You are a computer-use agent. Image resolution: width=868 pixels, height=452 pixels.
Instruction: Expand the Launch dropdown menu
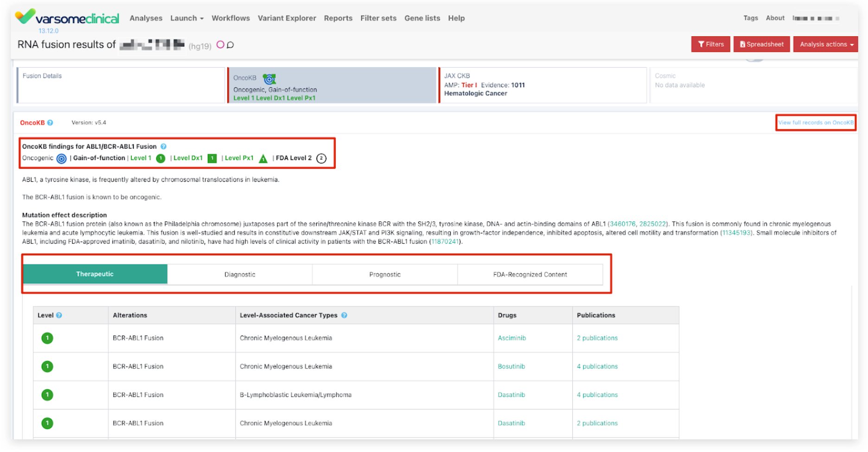tap(186, 18)
